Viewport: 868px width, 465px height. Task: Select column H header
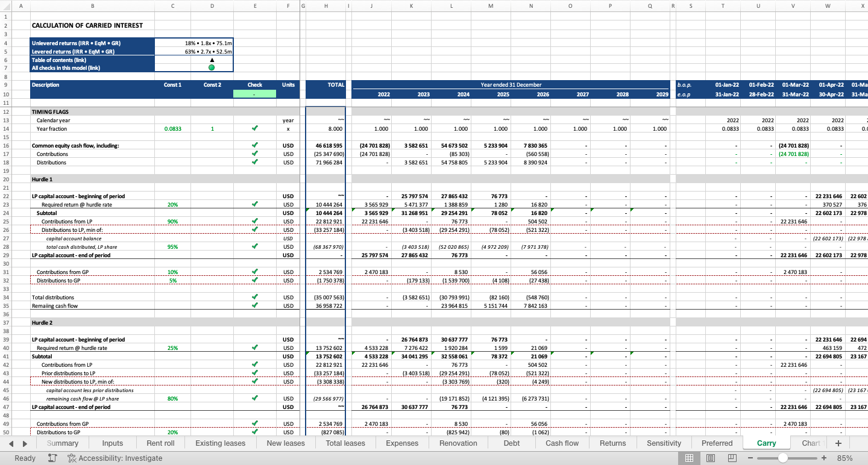pyautogui.click(x=325, y=6)
